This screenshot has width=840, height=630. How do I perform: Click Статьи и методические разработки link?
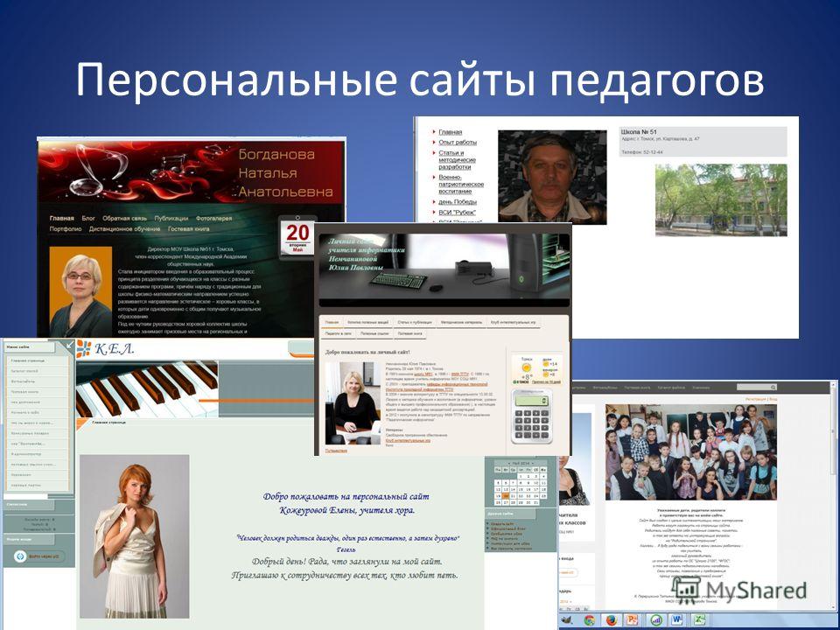pyautogui.click(x=457, y=159)
